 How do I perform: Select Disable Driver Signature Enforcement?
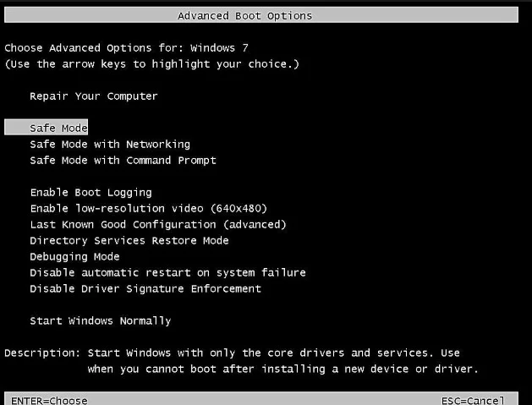point(145,289)
